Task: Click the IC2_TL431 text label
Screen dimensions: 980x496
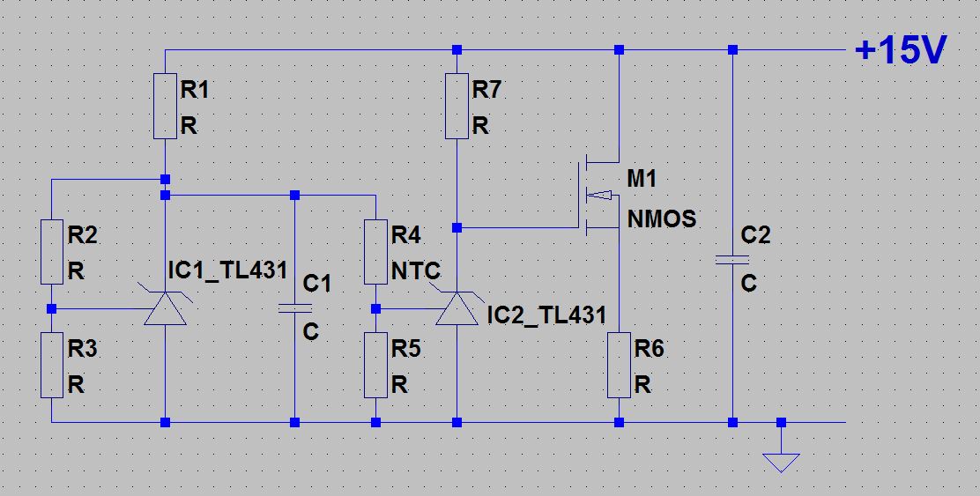Action: coord(546,315)
